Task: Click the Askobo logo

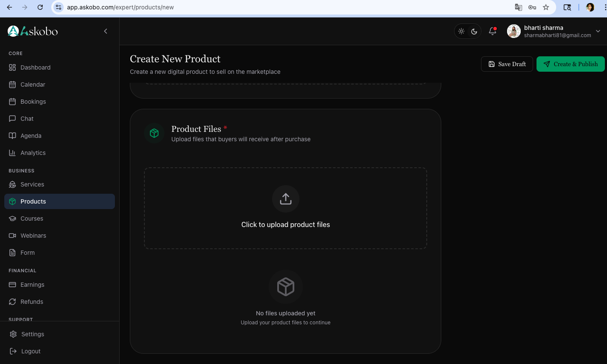Action: (x=33, y=31)
